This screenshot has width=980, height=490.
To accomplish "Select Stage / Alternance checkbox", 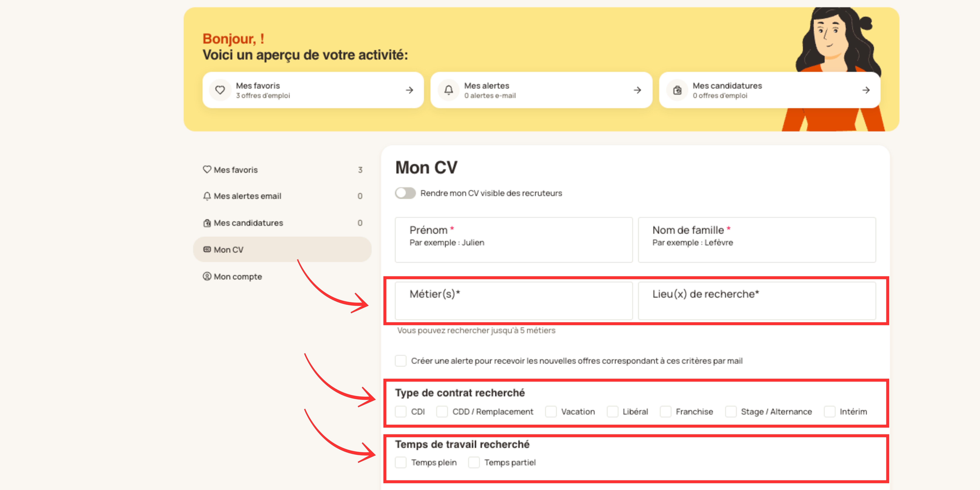I will (730, 411).
